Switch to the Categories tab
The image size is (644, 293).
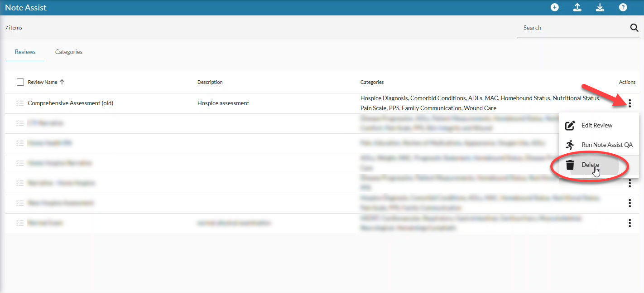[x=69, y=52]
